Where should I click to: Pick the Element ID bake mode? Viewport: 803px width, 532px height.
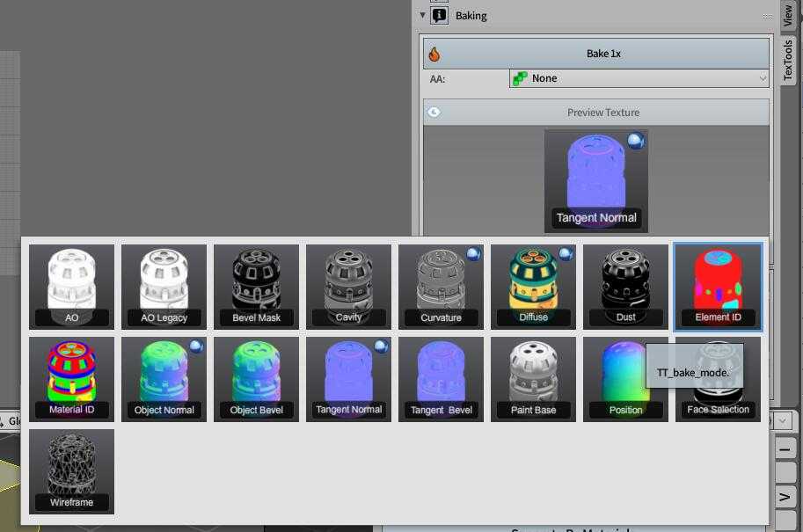(x=718, y=287)
